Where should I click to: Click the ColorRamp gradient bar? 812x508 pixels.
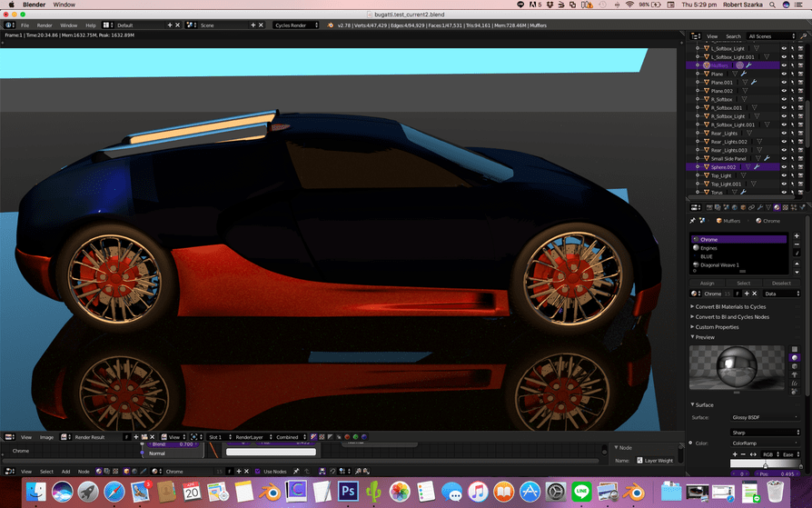(x=765, y=463)
